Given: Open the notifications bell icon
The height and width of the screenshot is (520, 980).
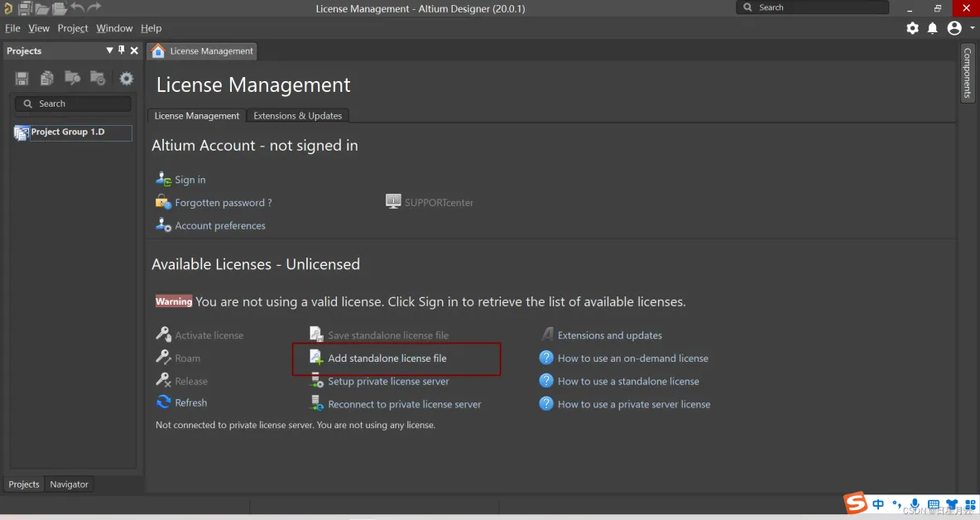Looking at the screenshot, I should tap(933, 28).
